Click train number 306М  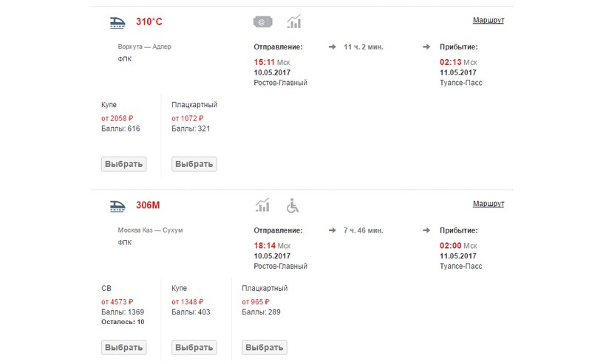click(x=148, y=205)
